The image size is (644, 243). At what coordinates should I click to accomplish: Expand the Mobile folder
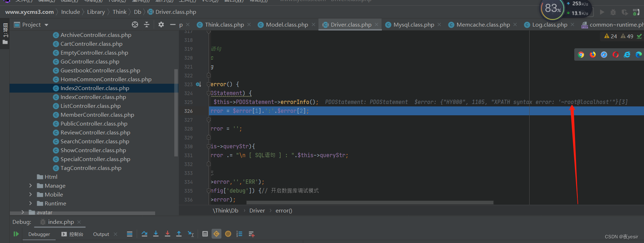coord(30,194)
